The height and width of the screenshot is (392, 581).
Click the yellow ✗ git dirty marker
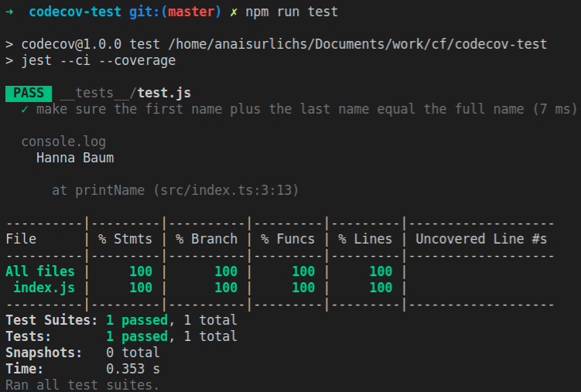(x=234, y=12)
